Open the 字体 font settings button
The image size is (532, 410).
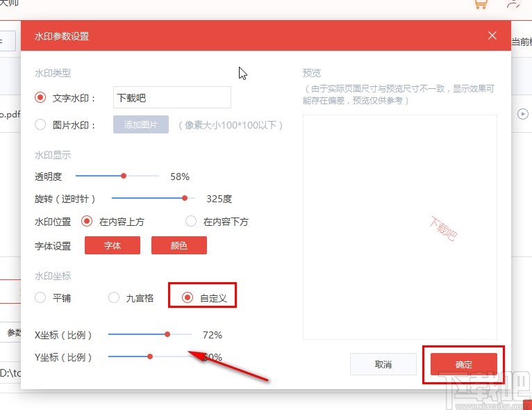click(x=113, y=245)
